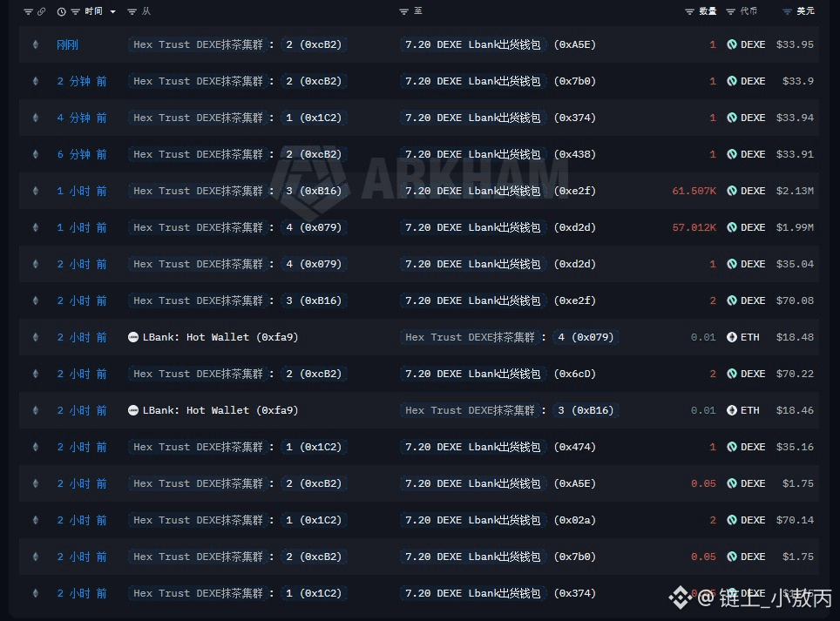840x621 pixels.
Task: Click the DEXE token icon in the $70.22 row
Action: pos(732,375)
